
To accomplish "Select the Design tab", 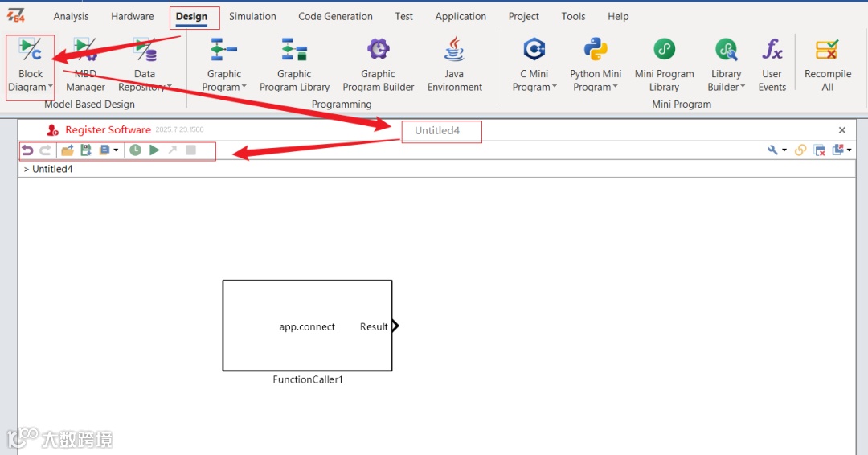I will coord(191,17).
